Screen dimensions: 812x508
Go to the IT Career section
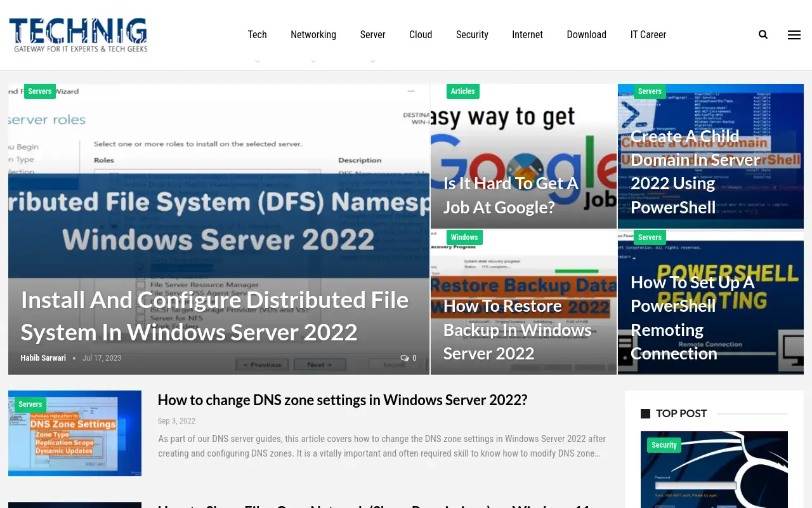pos(648,35)
